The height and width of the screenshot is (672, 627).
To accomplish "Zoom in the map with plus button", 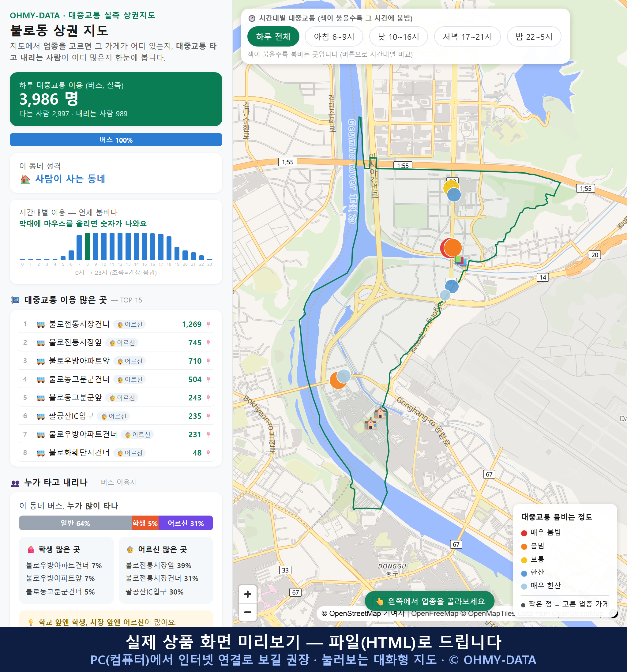I will pos(247,594).
